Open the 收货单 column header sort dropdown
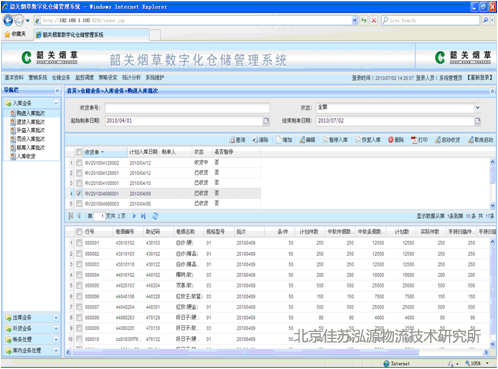498x369 pixels. tap(102, 152)
